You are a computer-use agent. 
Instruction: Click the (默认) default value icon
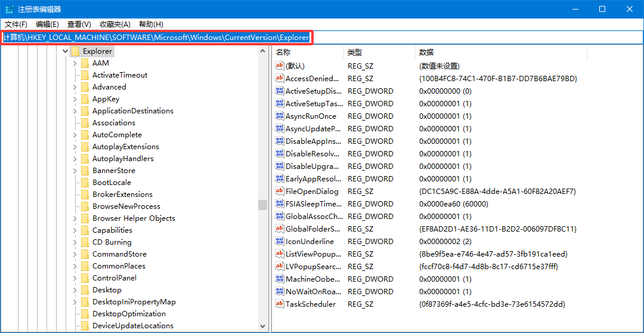click(x=279, y=66)
